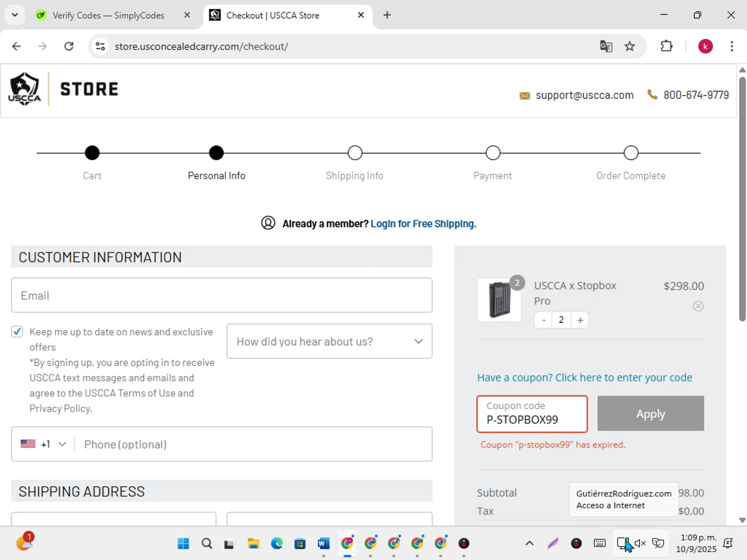
Task: Click 'Have a coupon? Click here' link
Action: click(585, 377)
